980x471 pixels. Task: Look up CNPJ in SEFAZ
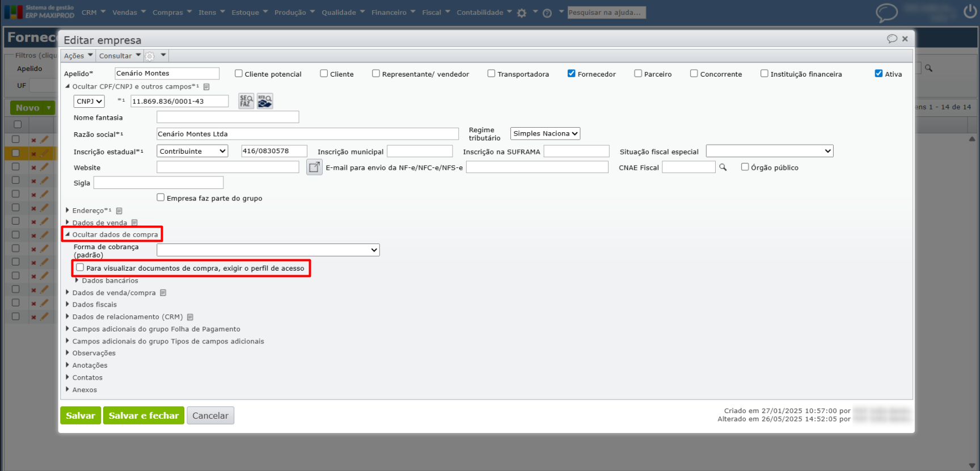[246, 101]
